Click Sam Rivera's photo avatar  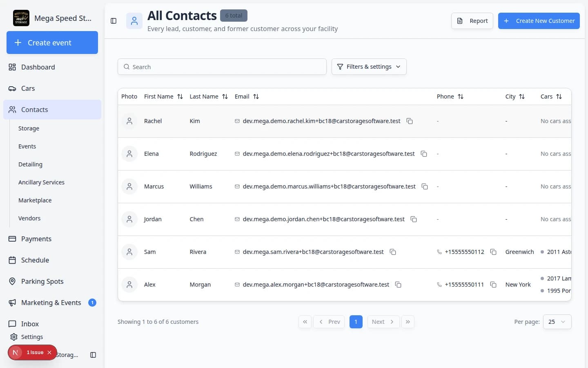coord(129,252)
